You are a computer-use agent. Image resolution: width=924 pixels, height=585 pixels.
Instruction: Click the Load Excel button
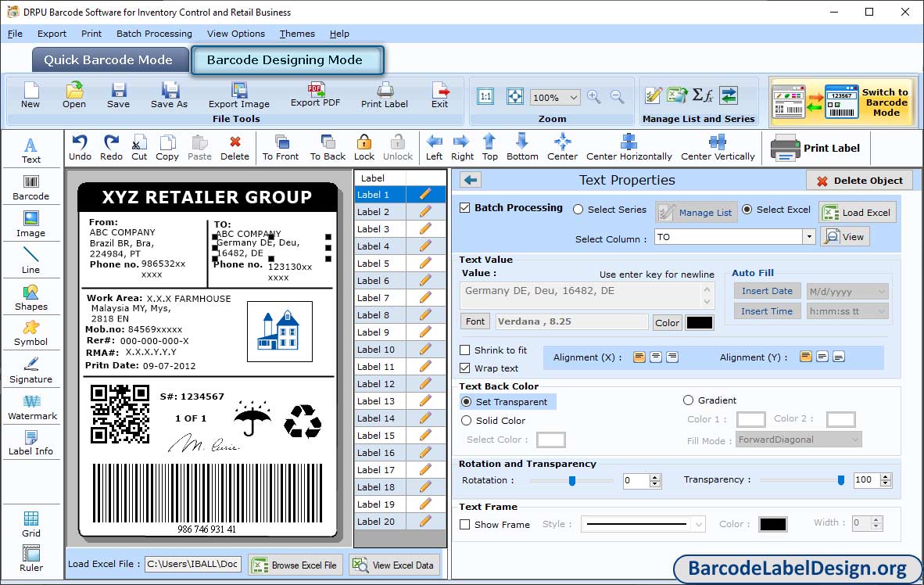coord(858,212)
